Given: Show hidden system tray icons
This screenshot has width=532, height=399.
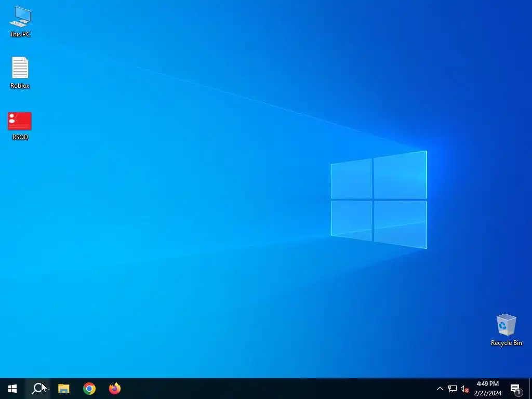Looking at the screenshot, I should [x=440, y=389].
